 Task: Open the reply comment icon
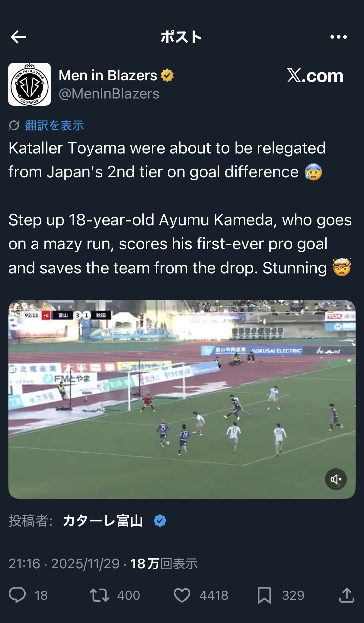[x=17, y=595]
